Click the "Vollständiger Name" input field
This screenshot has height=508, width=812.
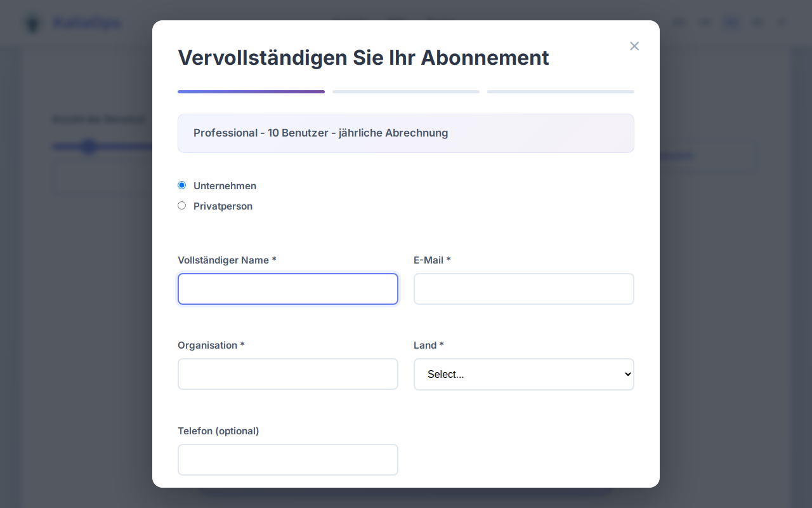coord(288,289)
